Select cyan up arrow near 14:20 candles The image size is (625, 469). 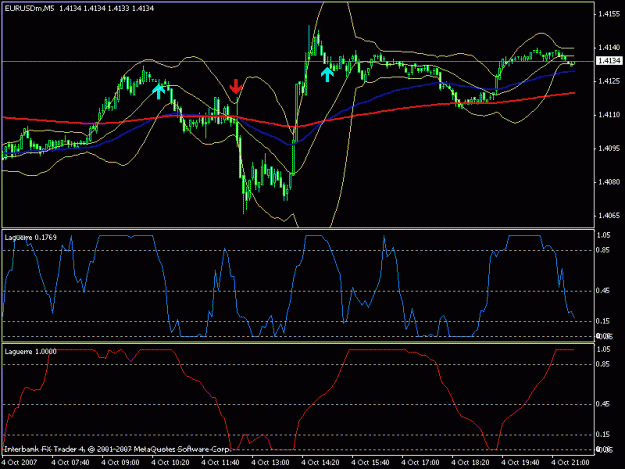327,74
